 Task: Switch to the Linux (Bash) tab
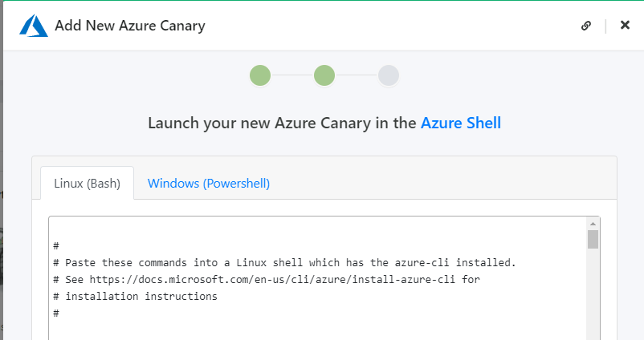click(x=87, y=183)
